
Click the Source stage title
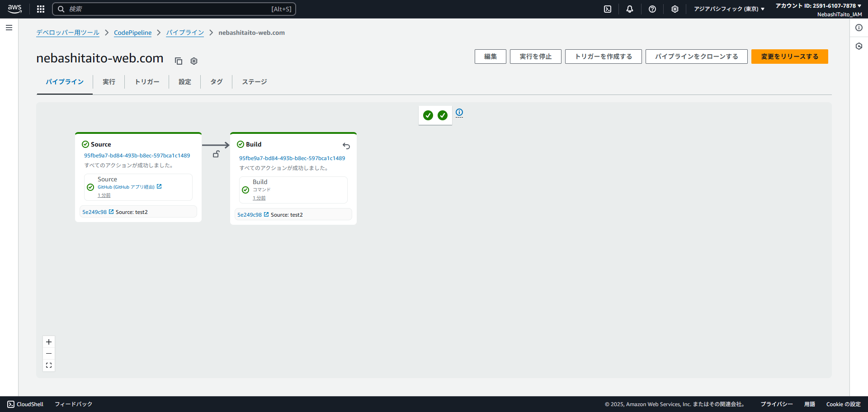101,144
